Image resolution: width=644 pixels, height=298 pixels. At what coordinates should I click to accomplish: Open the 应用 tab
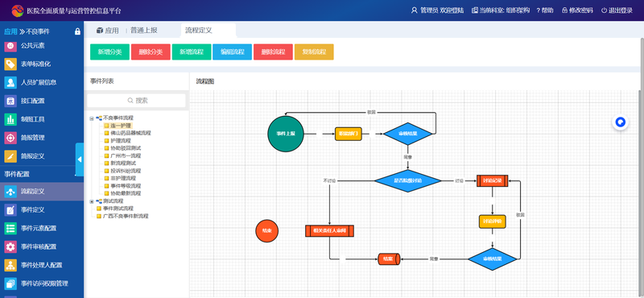(108, 31)
